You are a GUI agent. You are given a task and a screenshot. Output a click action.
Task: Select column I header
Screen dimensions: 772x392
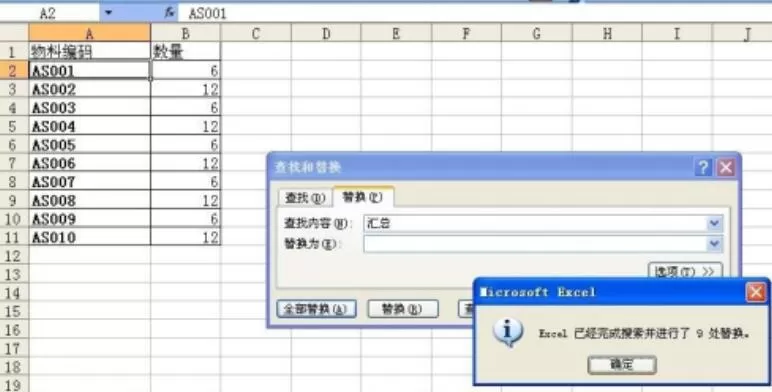[677, 33]
